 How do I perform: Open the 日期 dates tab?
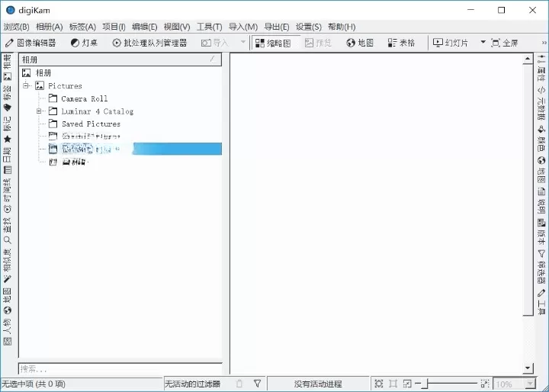(7, 160)
